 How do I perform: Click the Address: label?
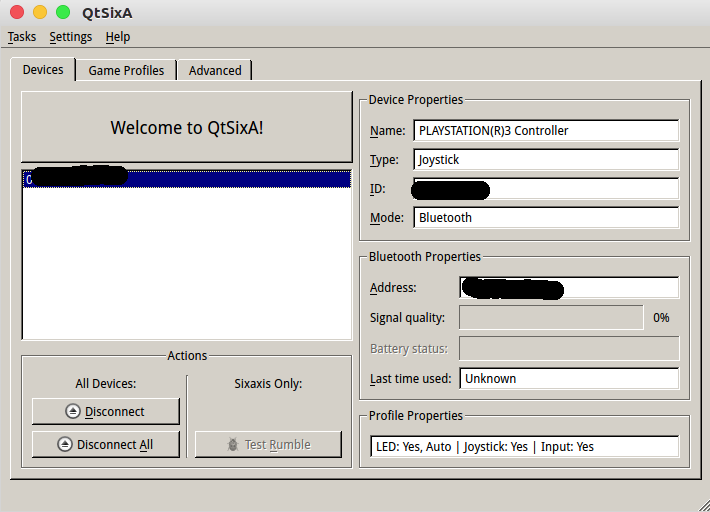393,287
